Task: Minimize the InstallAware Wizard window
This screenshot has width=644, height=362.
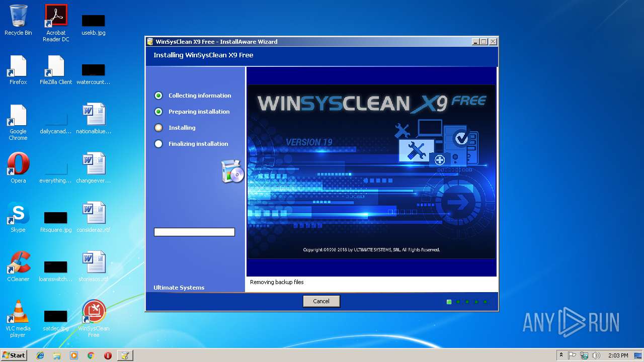Action: pos(475,42)
